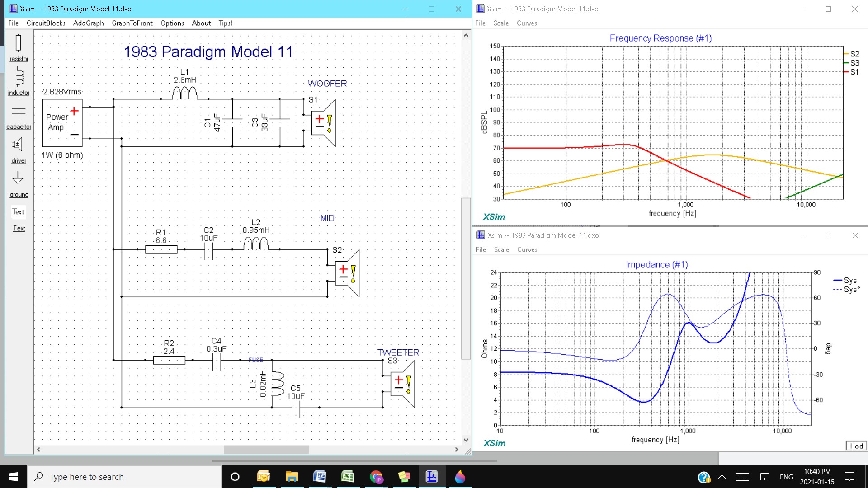Open Scale menu in Impedance window
The image size is (868, 488).
pos(501,249)
